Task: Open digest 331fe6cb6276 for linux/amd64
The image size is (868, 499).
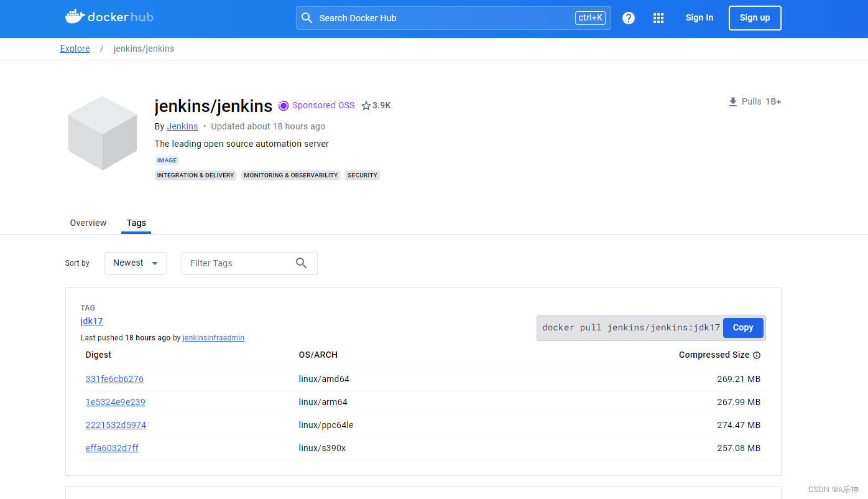Action: click(x=114, y=379)
